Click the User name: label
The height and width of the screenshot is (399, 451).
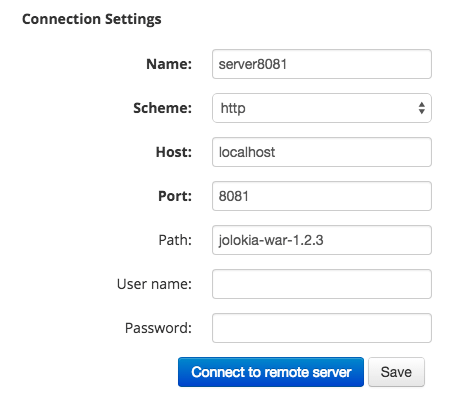[x=154, y=284]
